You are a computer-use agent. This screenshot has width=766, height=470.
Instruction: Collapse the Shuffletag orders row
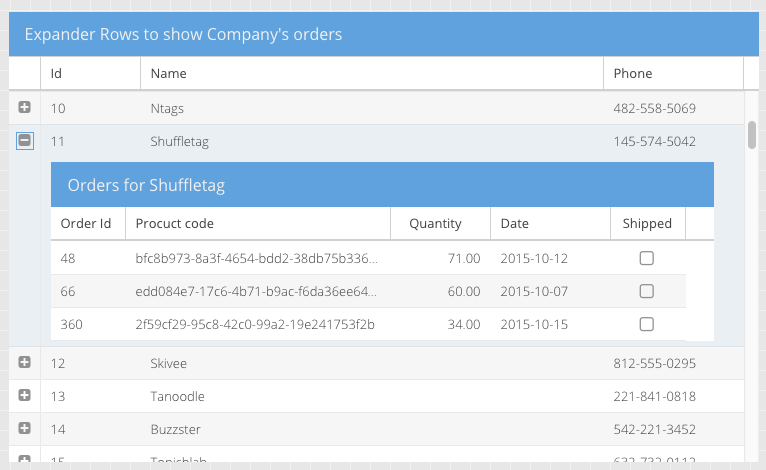coord(25,141)
